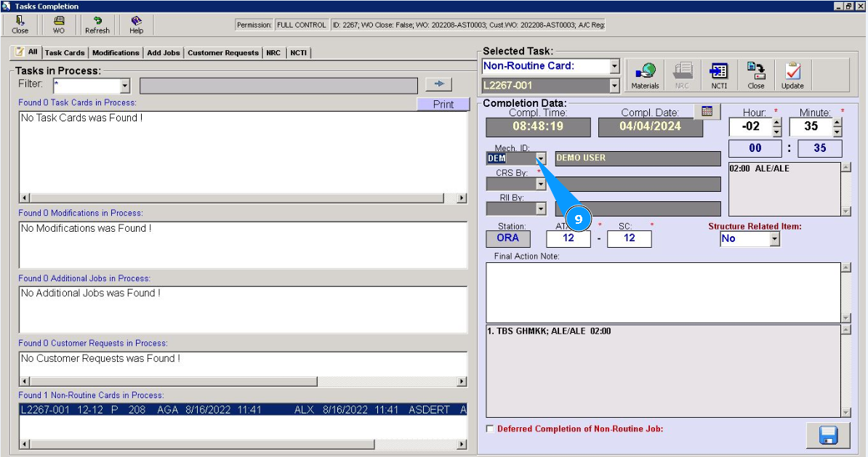Viewport: 868px width, 457px height.
Task: Click the Close task icon beside NCTI
Action: (755, 76)
